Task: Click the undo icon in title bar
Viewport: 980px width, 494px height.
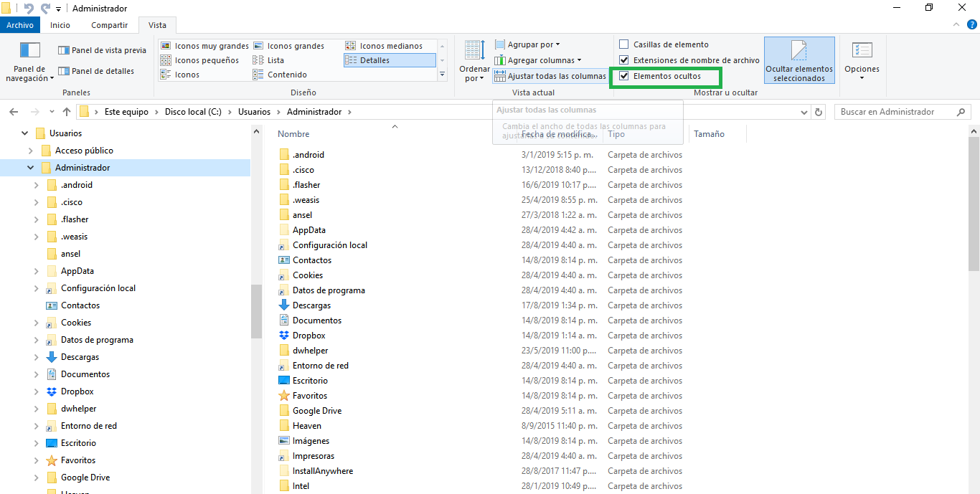Action: 29,8
